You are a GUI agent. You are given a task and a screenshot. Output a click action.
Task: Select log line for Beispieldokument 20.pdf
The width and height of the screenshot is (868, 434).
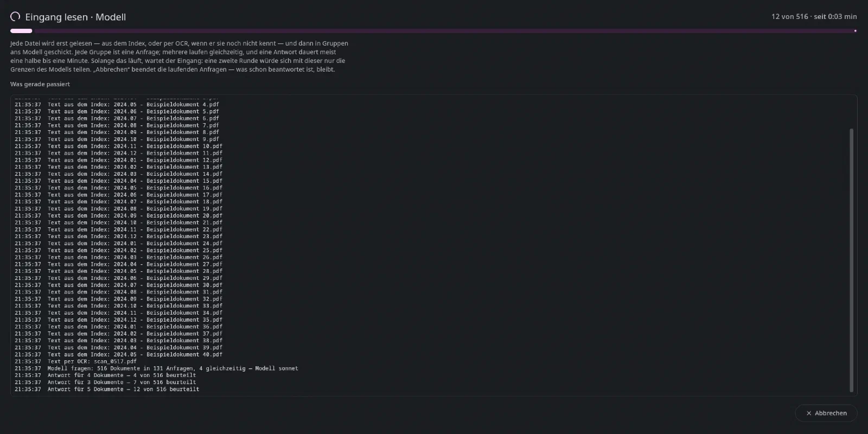(118, 216)
